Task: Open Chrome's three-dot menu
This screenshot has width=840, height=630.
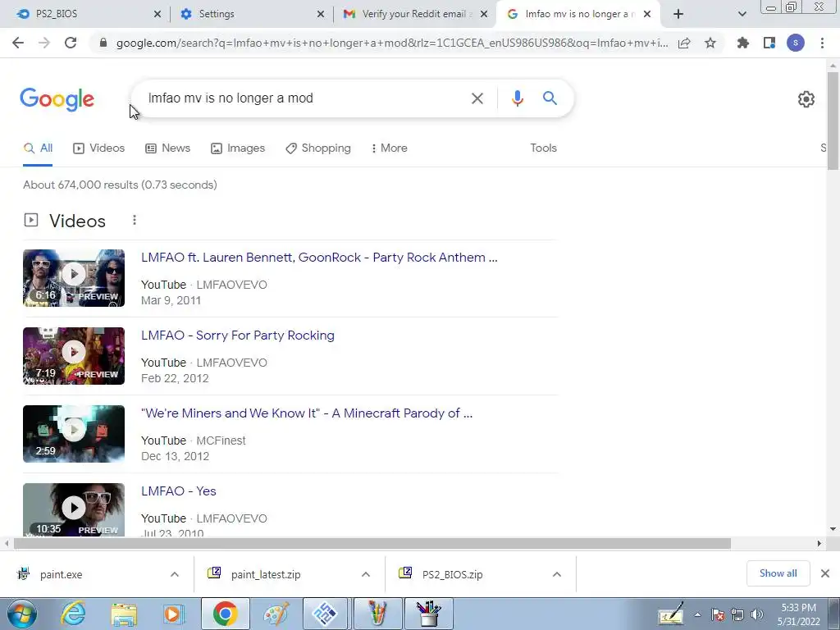Action: 822,43
